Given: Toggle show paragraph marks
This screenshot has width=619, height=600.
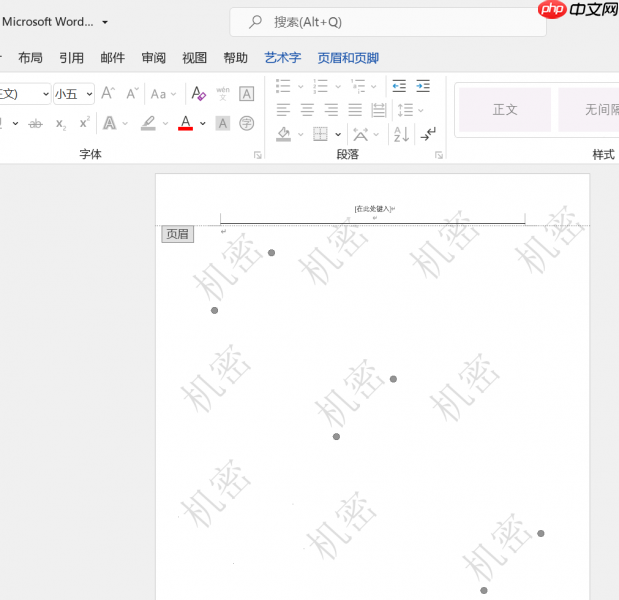Looking at the screenshot, I should click(x=428, y=134).
